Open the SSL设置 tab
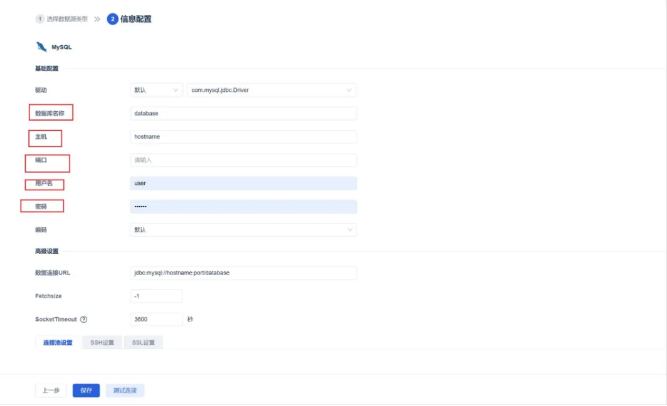This screenshot has width=667, height=406. coord(143,343)
